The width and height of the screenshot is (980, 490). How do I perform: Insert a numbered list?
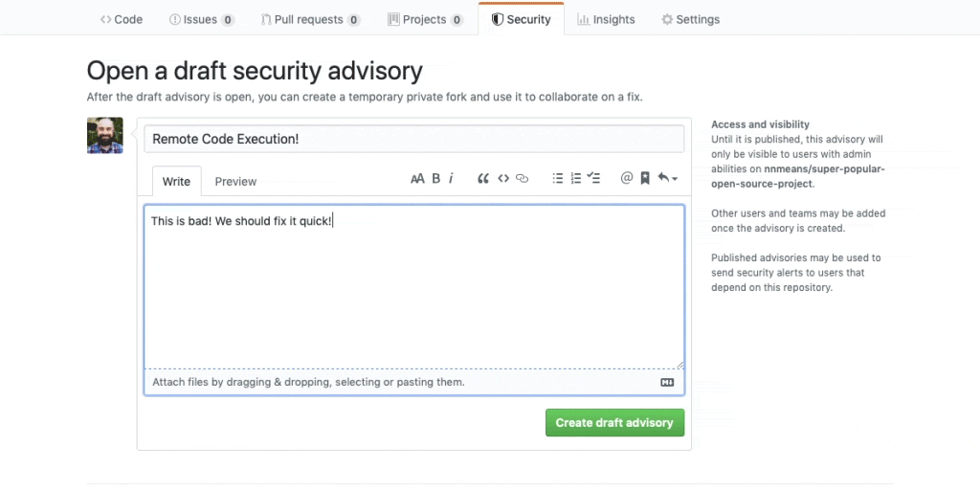click(x=576, y=178)
